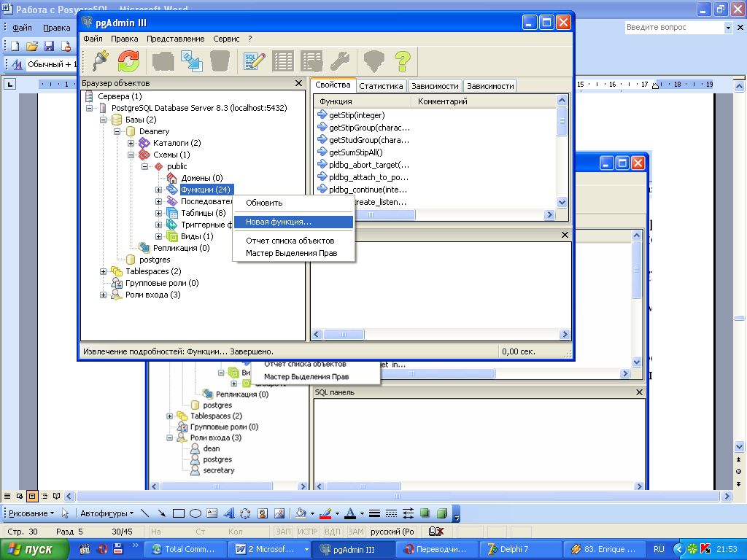Select the Oval tool in Word drawing toolbar
The width and height of the screenshot is (747, 560).
[x=196, y=513]
